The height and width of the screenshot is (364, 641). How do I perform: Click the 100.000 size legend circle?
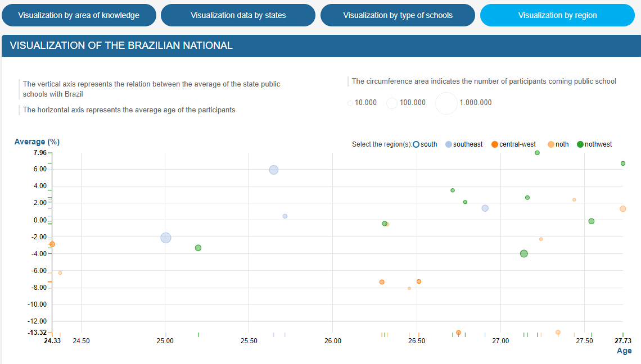392,103
